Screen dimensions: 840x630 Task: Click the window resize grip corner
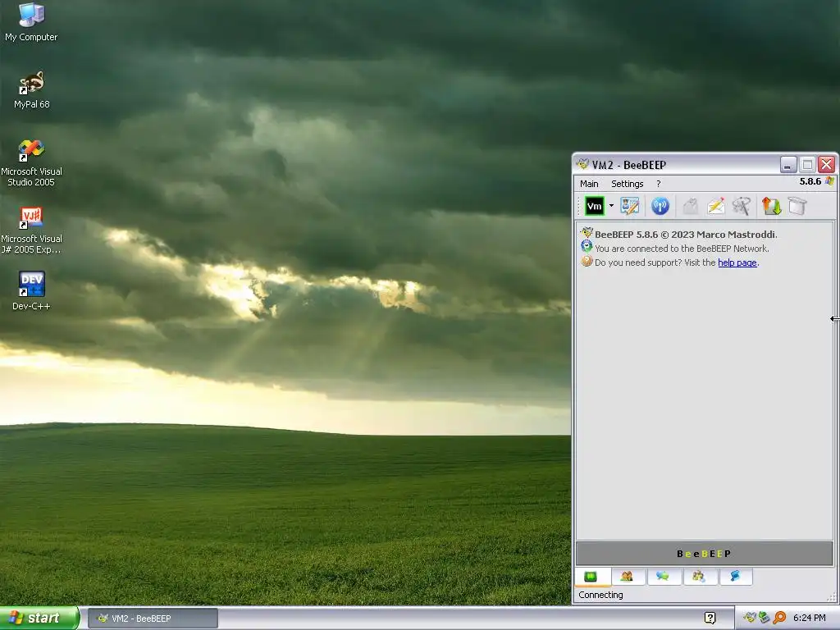click(x=832, y=597)
